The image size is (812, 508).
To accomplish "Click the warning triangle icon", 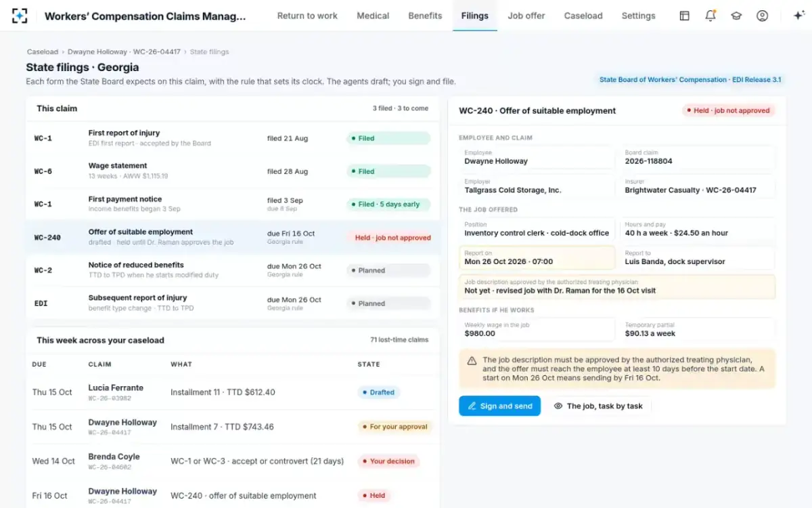I will [x=472, y=361].
